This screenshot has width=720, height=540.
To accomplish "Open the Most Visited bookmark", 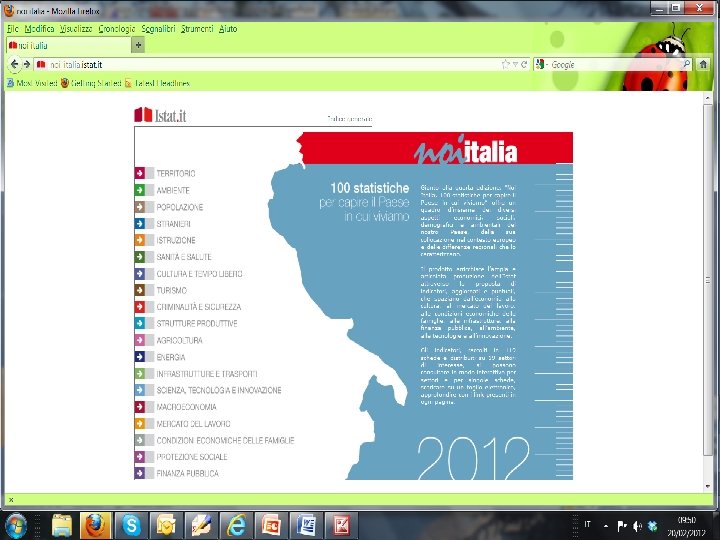I will (x=32, y=83).
